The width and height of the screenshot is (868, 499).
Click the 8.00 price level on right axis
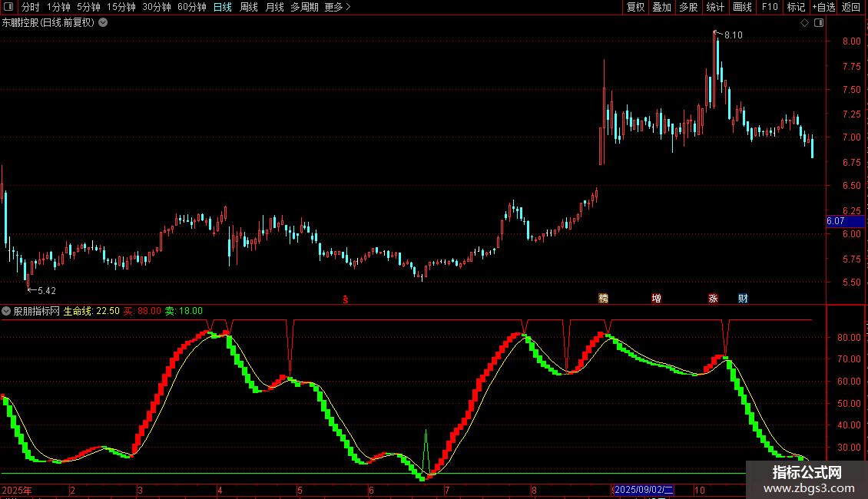tap(851, 41)
